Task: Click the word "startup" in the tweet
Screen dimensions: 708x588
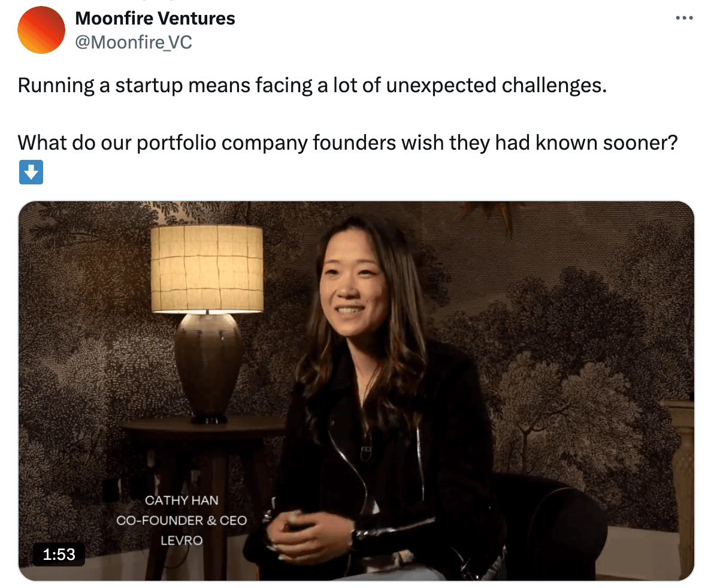Action: 149,86
